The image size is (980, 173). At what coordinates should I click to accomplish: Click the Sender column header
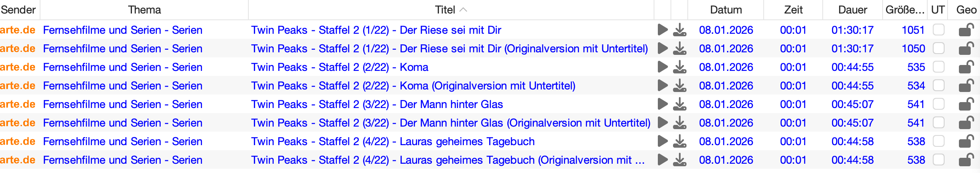click(x=19, y=10)
